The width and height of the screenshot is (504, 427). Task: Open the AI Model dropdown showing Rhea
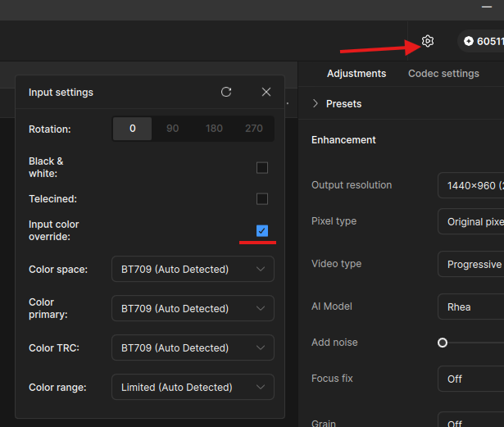click(472, 307)
